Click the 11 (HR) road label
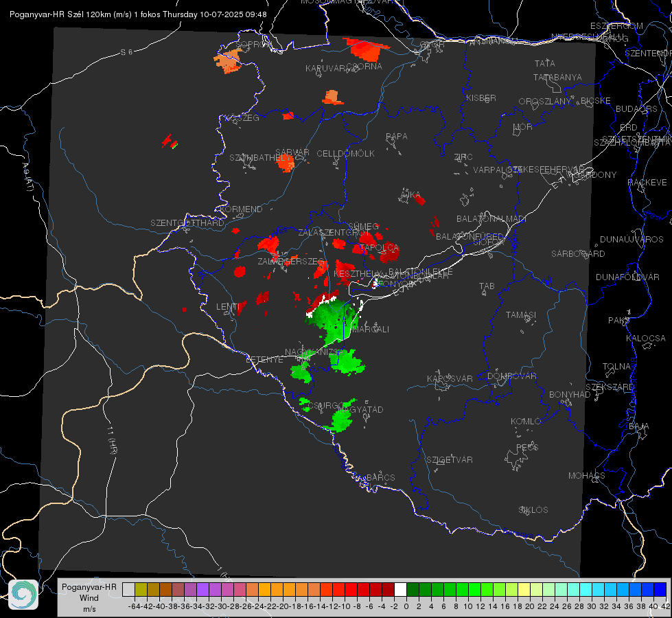Viewport: 672px width, 618px height. click(113, 439)
